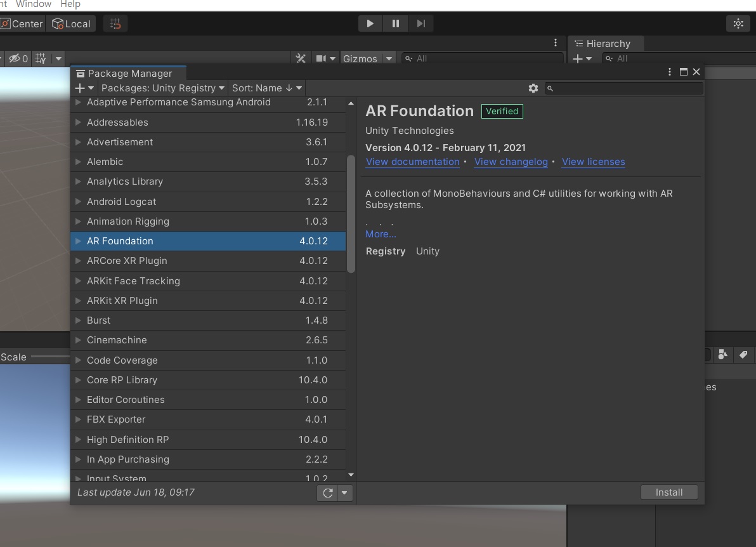This screenshot has height=547, width=756.
Task: Click the Package Manager search box
Action: click(624, 88)
